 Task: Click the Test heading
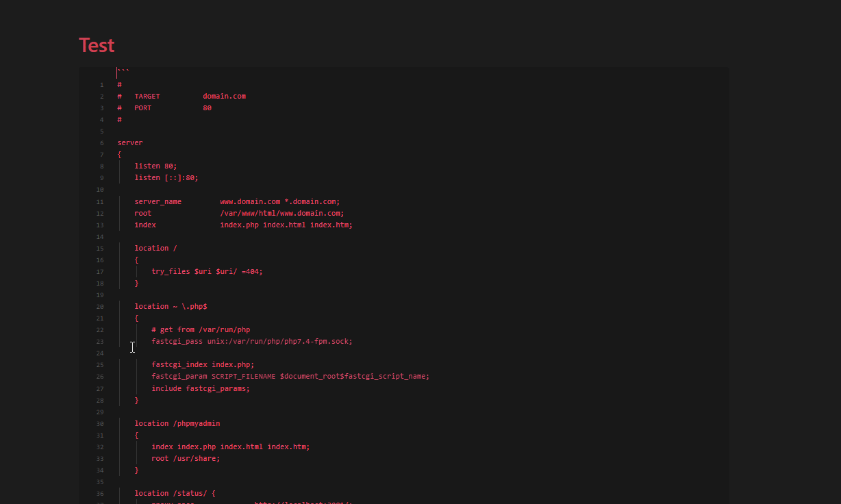tap(96, 45)
